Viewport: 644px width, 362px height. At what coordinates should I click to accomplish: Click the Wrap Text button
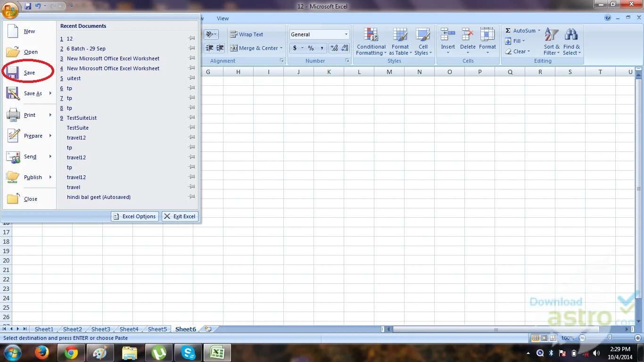(247, 34)
